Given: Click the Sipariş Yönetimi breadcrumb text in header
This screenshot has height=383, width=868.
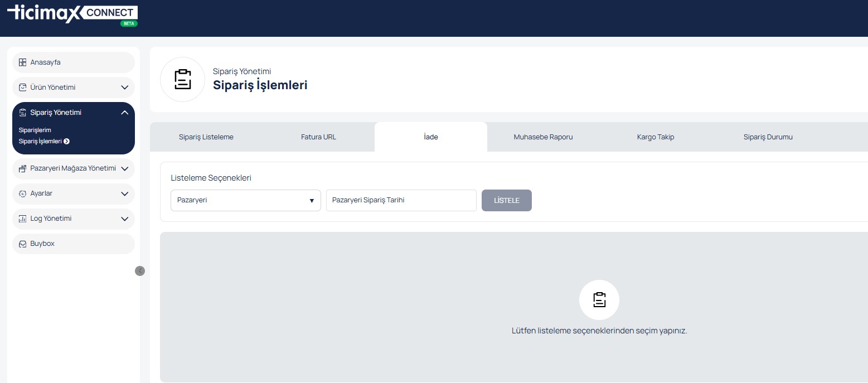Looking at the screenshot, I should point(242,71).
